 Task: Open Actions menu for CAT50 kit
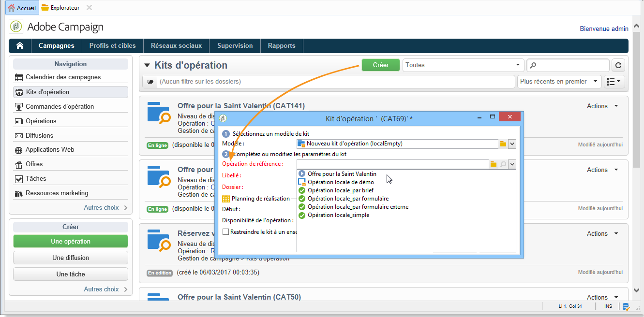point(602,297)
